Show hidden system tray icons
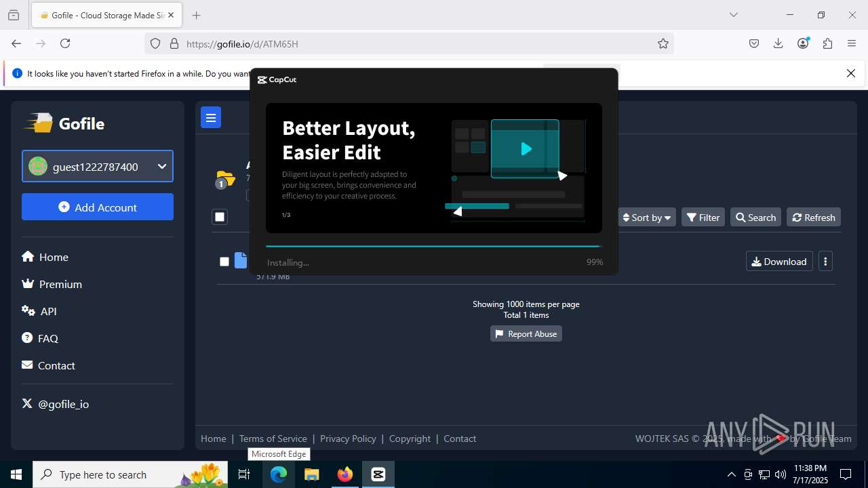 [731, 474]
